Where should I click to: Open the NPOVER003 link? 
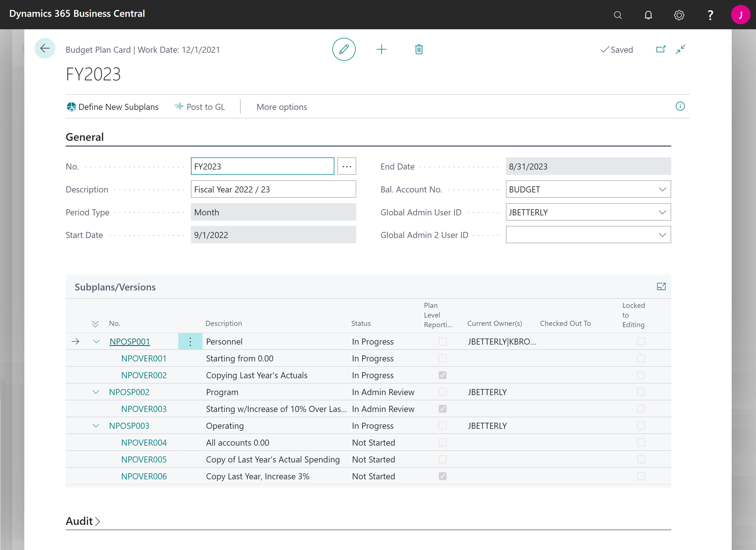[144, 409]
